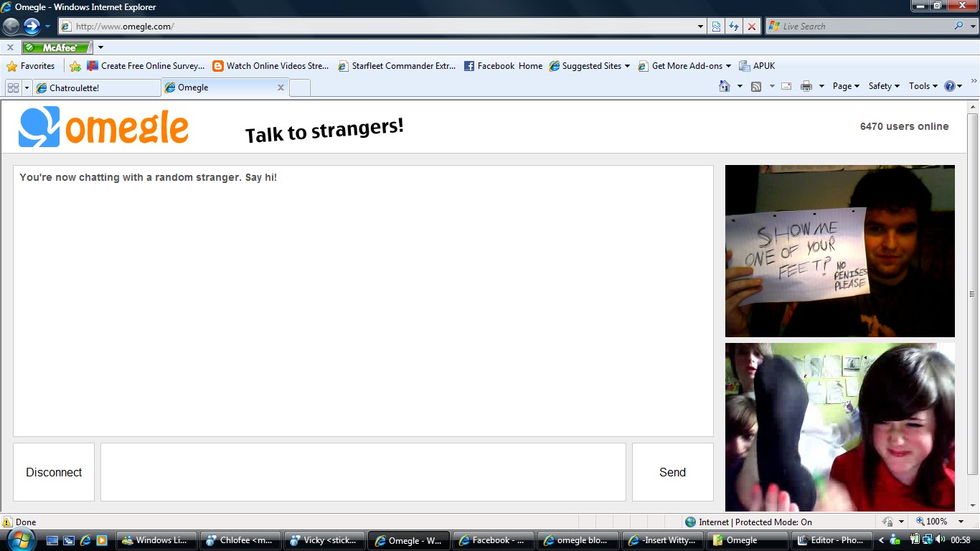Switch to omegle blo... taskbar window
This screenshot has width=980, height=551.
tap(578, 540)
